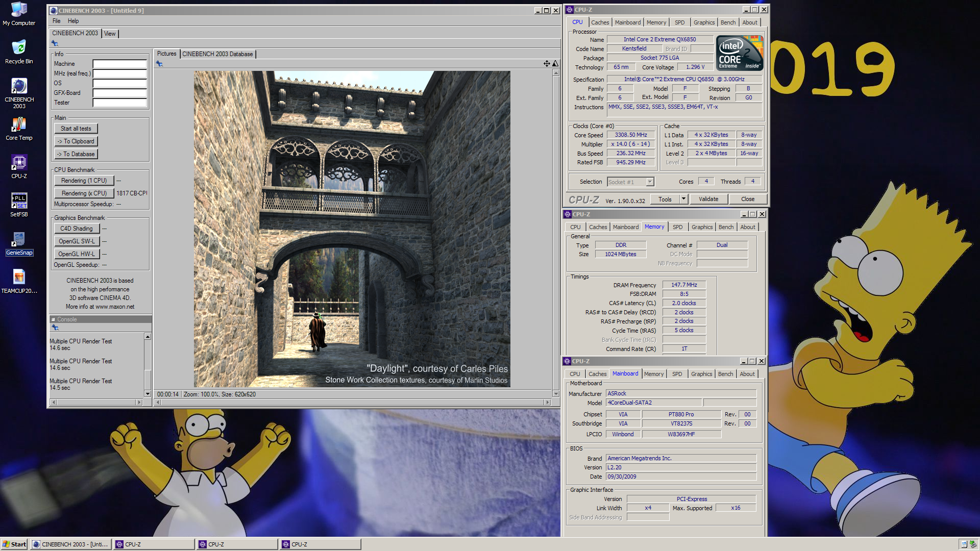Click console scrollbar down arrow

pyautogui.click(x=148, y=394)
